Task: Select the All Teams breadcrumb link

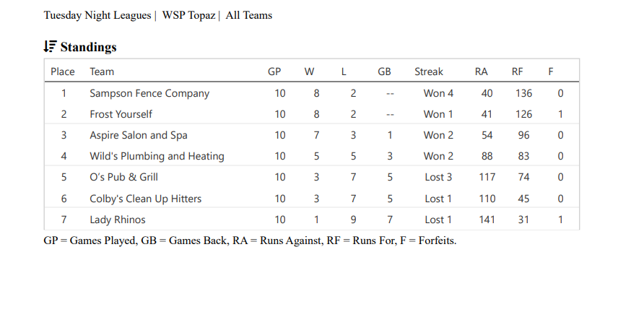Action: 249,15
